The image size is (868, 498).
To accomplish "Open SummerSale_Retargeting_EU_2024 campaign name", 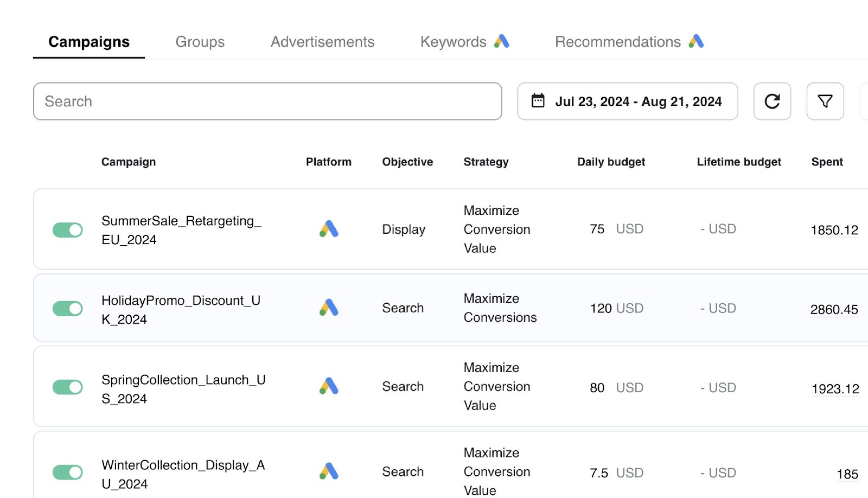I will pos(182,230).
